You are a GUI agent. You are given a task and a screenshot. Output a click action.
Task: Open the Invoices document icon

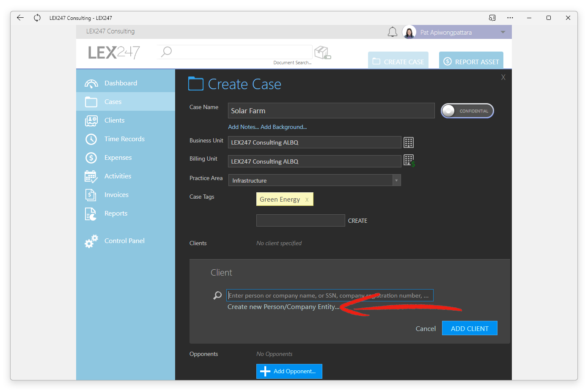tap(91, 195)
